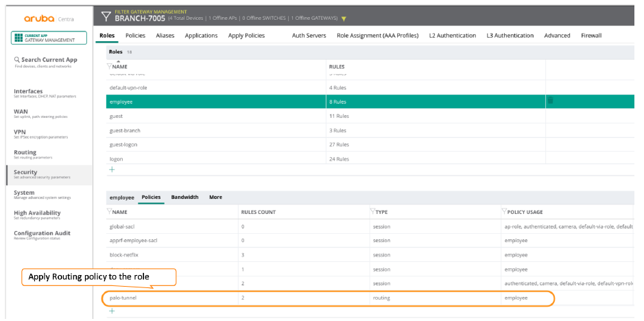Click the filter icon on policies TYPE column
Image resolution: width=644 pixels, height=321 pixels.
pos(372,211)
